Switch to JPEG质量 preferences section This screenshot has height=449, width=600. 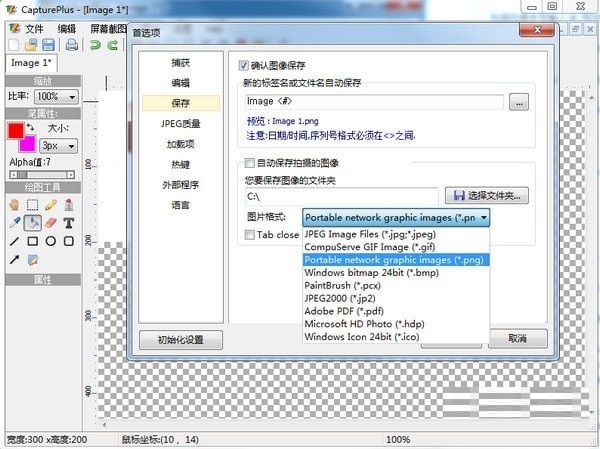pyautogui.click(x=180, y=123)
